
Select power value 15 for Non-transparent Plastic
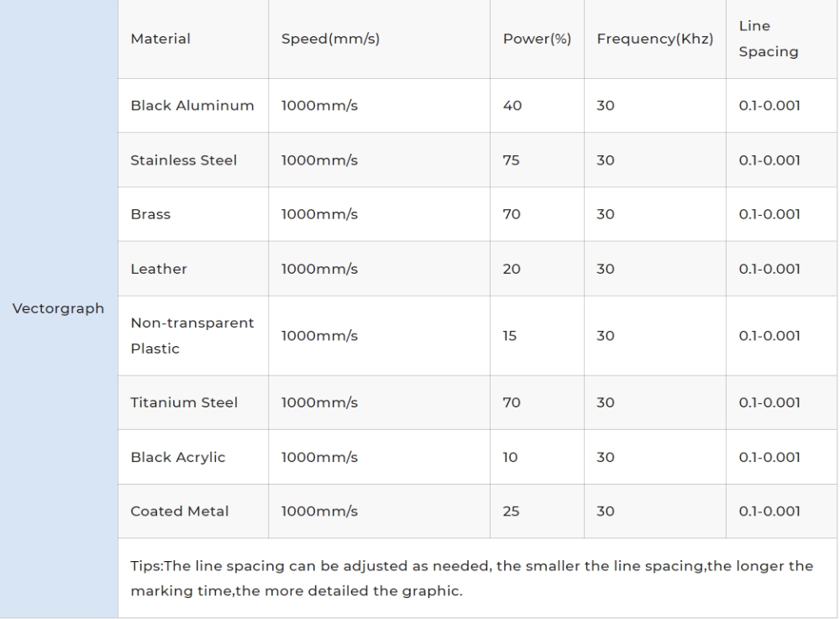(511, 336)
